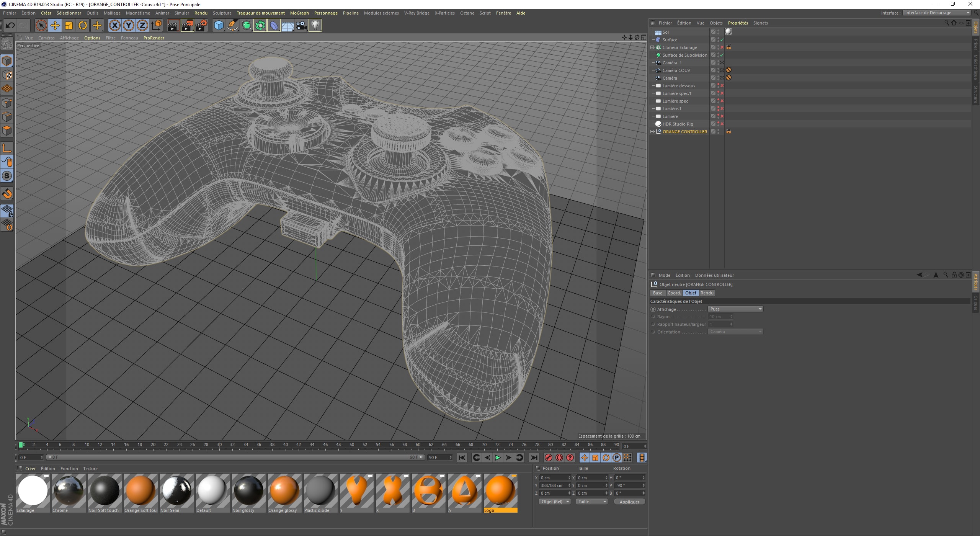Open the MoGraph menu
The height and width of the screenshot is (536, 980).
coord(299,13)
